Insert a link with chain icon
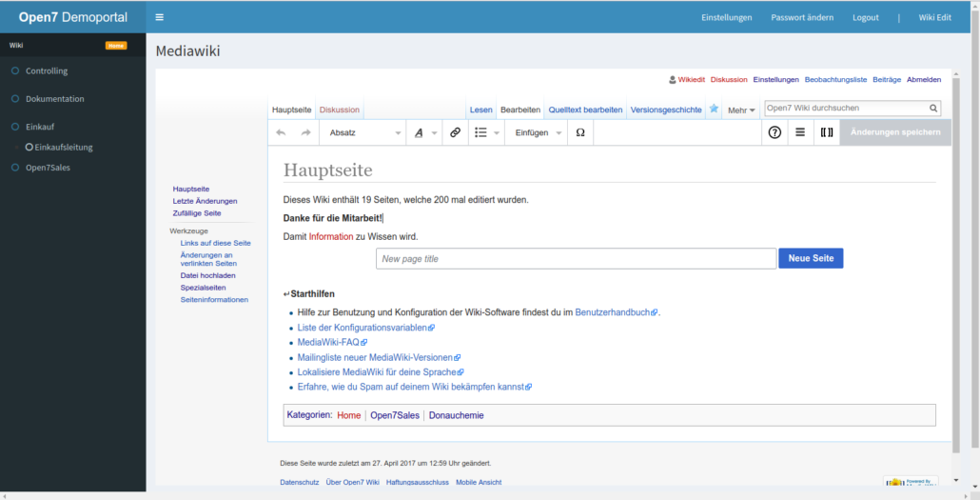Viewport: 980px width, 500px height. click(x=455, y=132)
